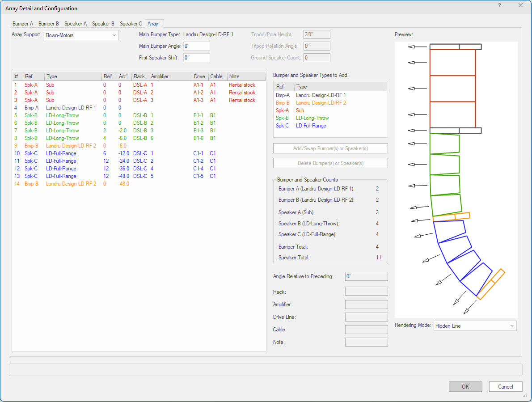Screen dimensions: 532x402
Task: Click the Drive column header
Action: click(x=200, y=76)
